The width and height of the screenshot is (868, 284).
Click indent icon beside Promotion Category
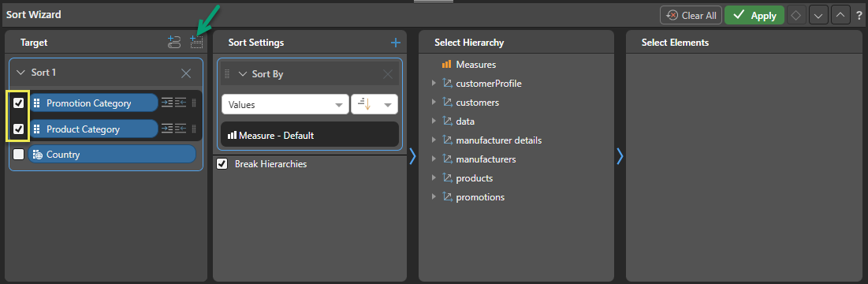click(166, 103)
